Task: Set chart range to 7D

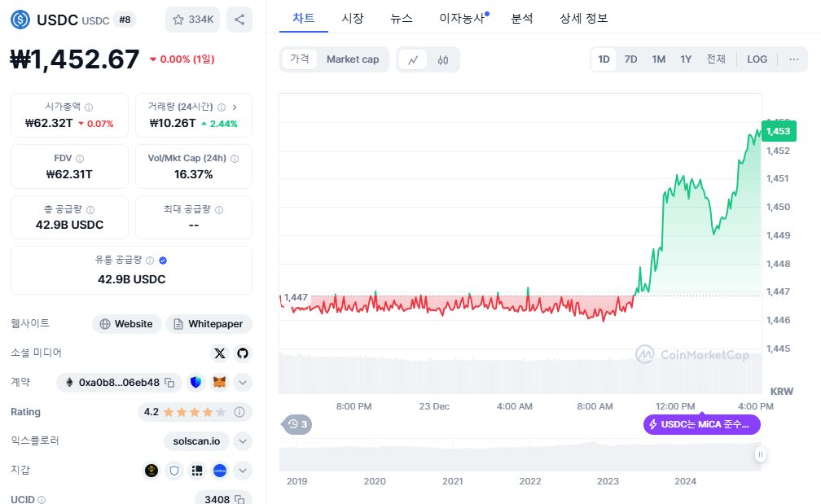Action: click(631, 59)
